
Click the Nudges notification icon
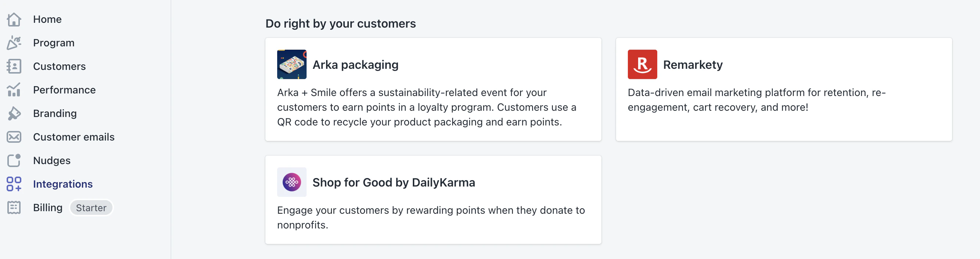pyautogui.click(x=14, y=161)
